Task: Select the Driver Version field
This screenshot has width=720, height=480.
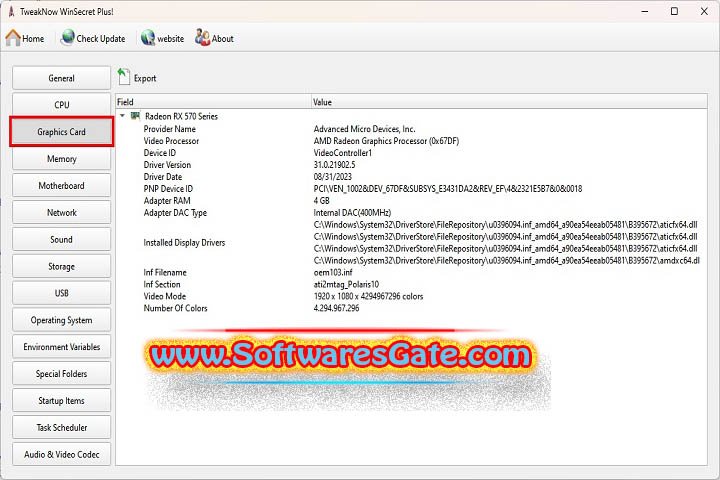Action: coord(167,165)
